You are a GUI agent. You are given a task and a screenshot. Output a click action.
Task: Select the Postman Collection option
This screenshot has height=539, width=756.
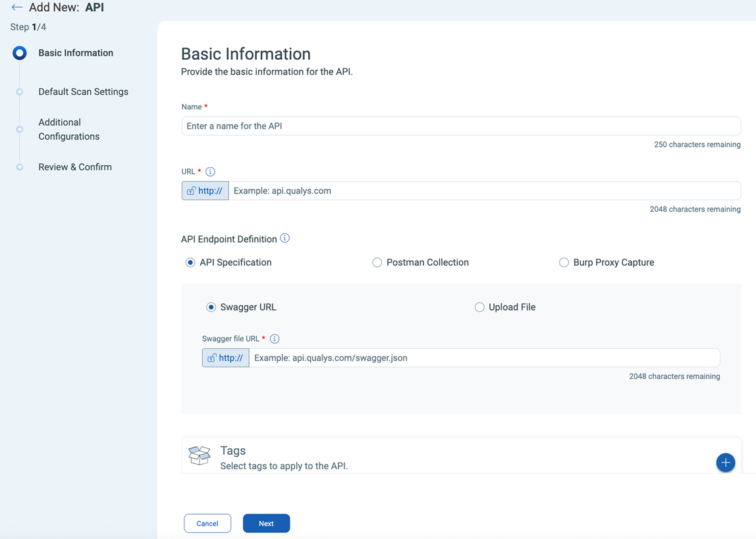377,262
